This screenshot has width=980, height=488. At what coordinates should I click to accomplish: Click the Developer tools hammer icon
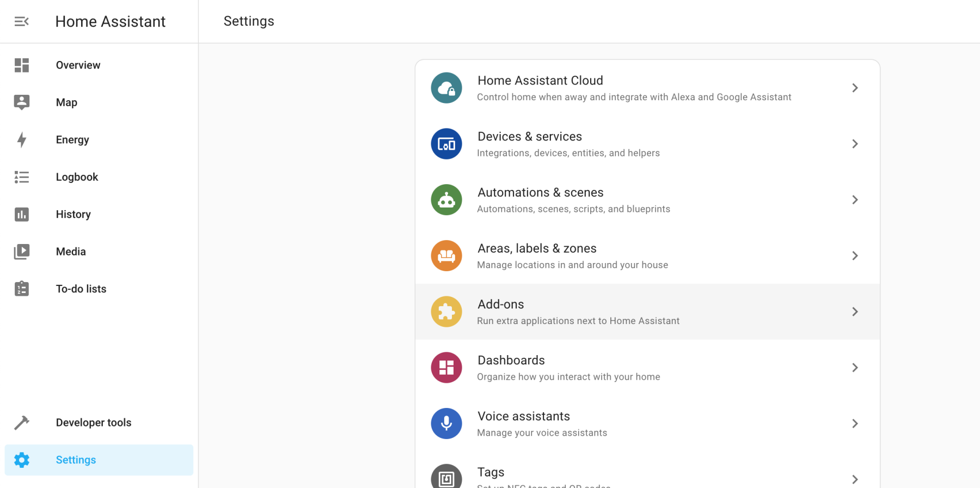point(22,423)
